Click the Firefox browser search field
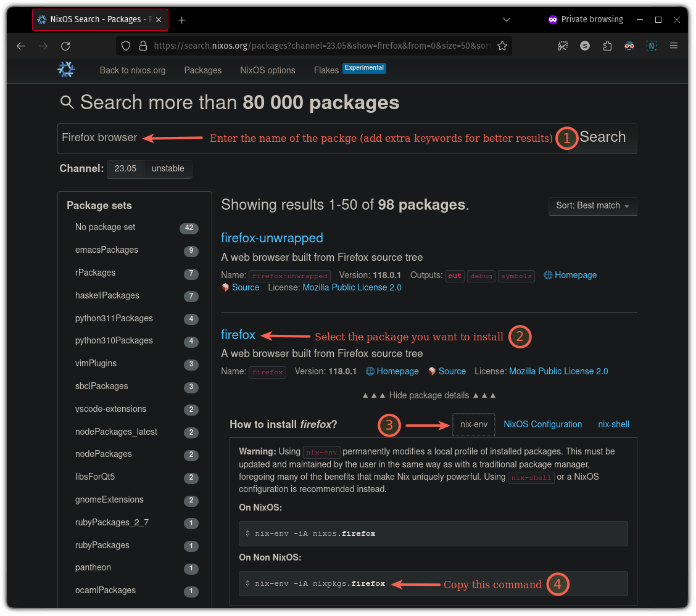This screenshot has height=616, width=696. point(312,139)
